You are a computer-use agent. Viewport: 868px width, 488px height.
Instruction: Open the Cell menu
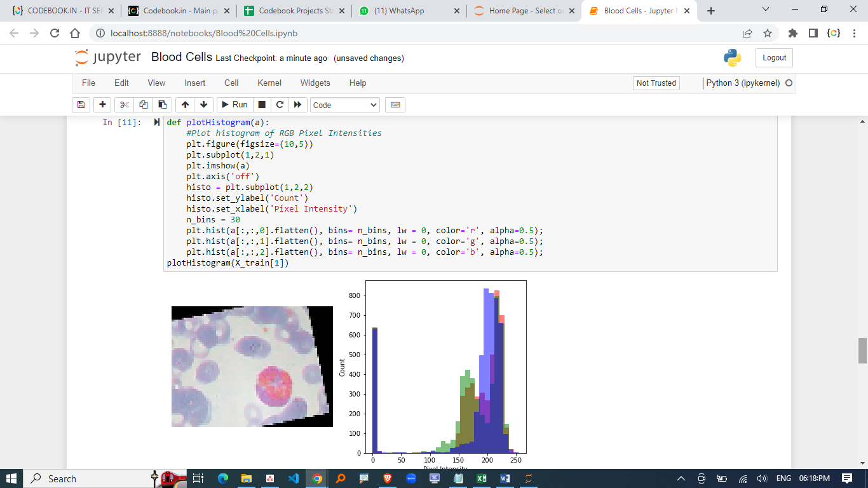pos(231,83)
